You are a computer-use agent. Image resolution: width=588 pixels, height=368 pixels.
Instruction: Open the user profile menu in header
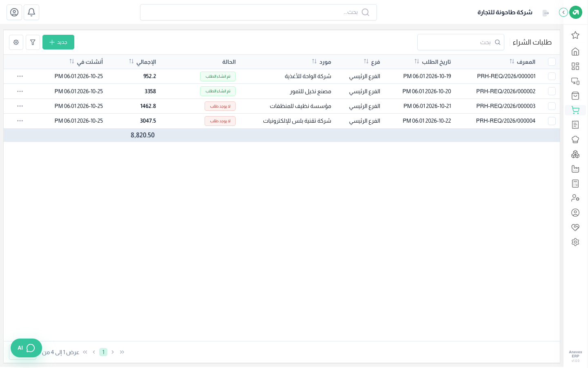14,12
